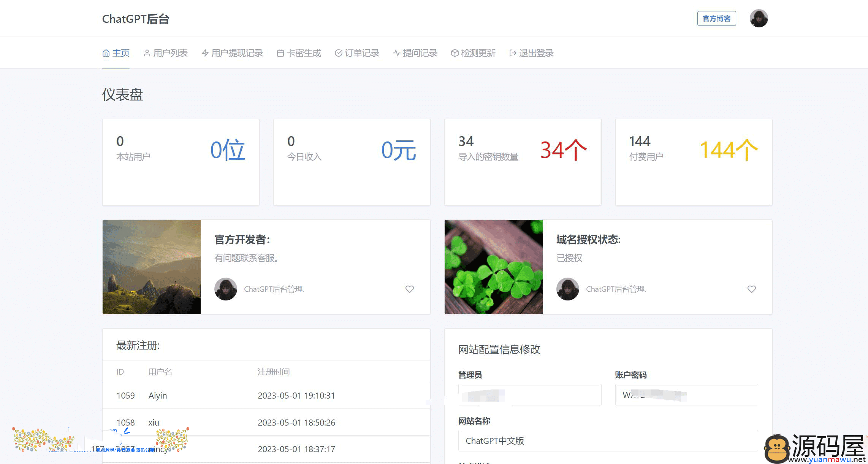Click ChatGPT后台管理 link in developer card
The image size is (868, 464).
[x=274, y=289]
